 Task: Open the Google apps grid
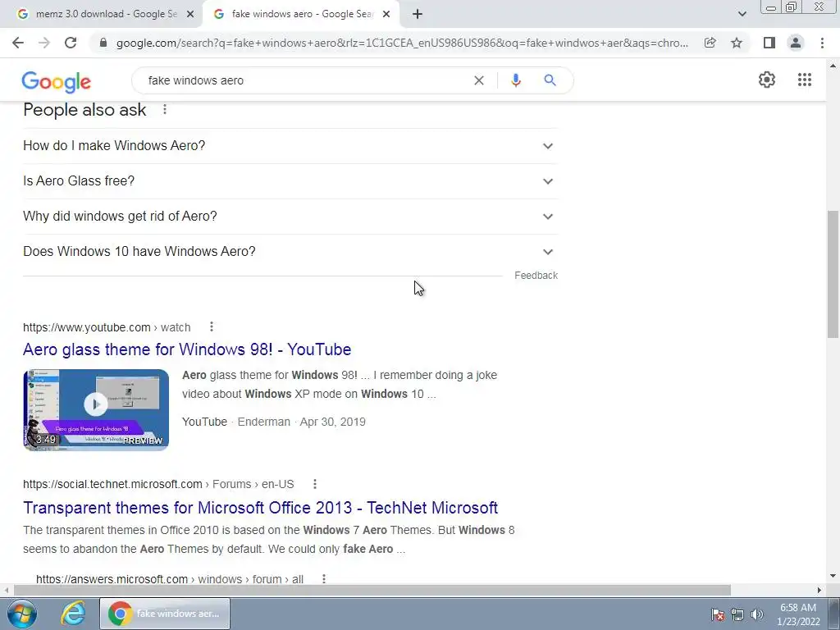[x=804, y=80]
